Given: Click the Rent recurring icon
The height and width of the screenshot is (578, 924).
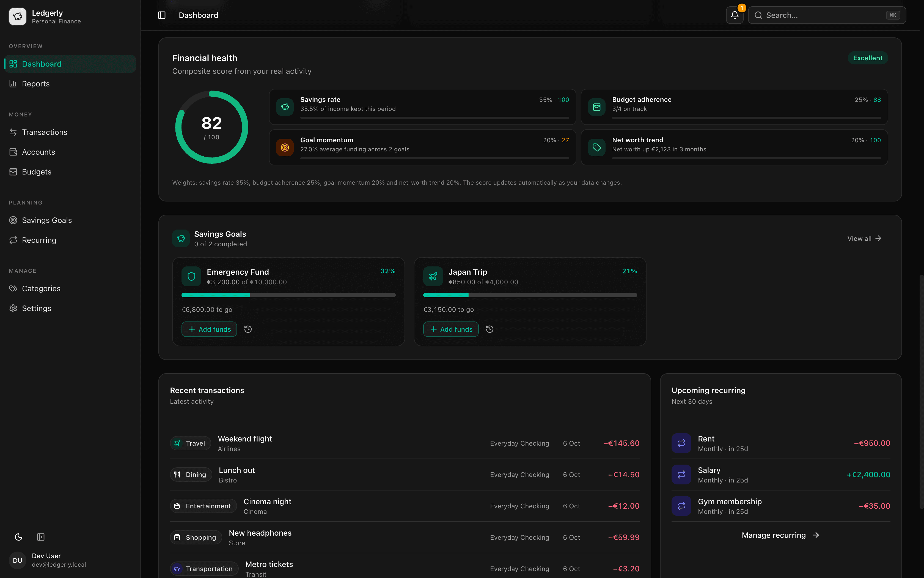Looking at the screenshot, I should click(x=681, y=443).
